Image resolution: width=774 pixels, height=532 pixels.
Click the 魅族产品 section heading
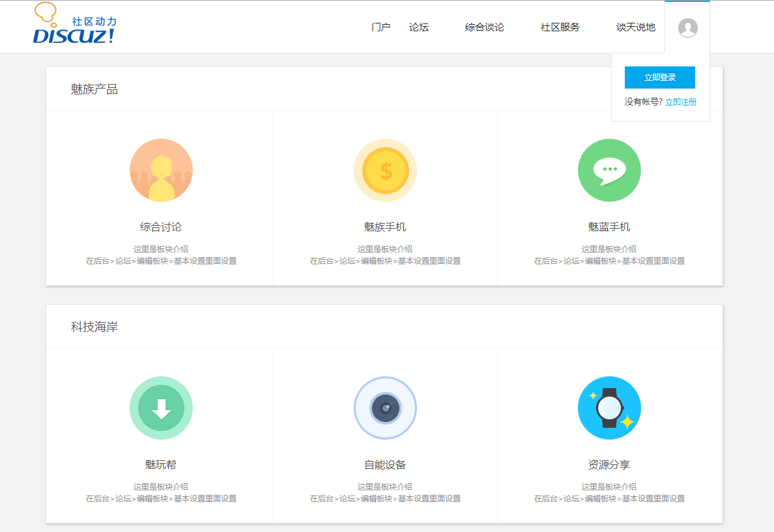[x=94, y=89]
